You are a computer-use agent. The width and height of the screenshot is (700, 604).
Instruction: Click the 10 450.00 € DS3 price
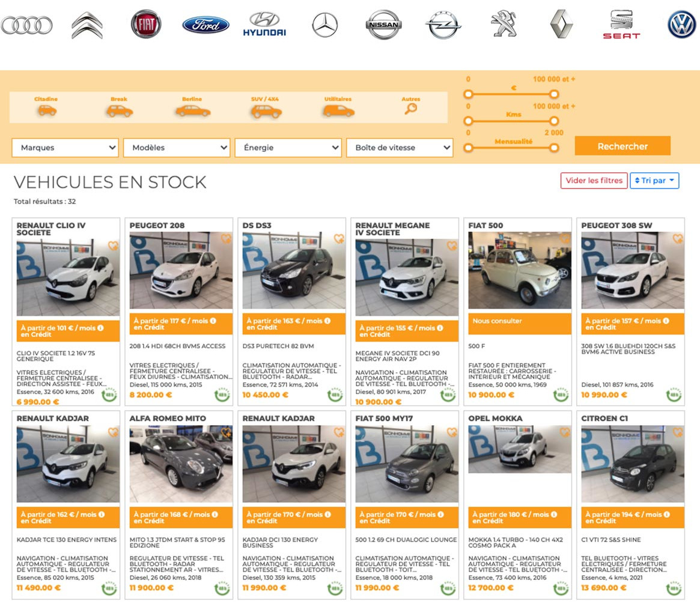tap(265, 395)
